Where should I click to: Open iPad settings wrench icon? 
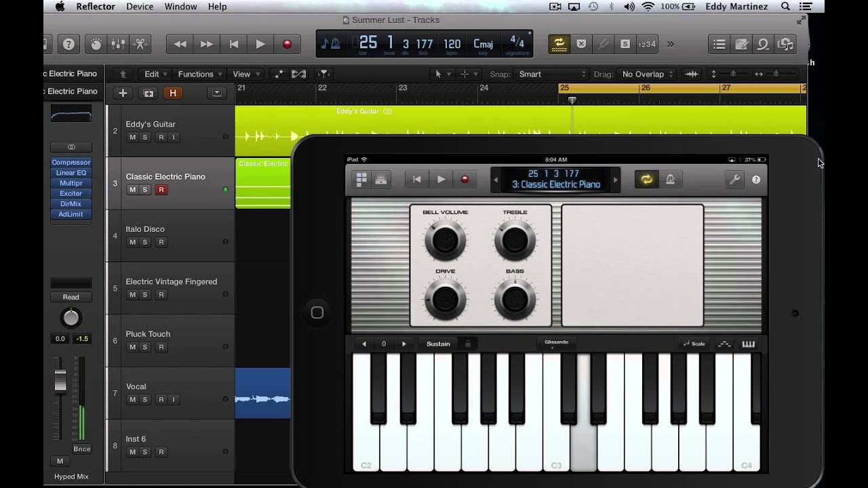pyautogui.click(x=734, y=180)
